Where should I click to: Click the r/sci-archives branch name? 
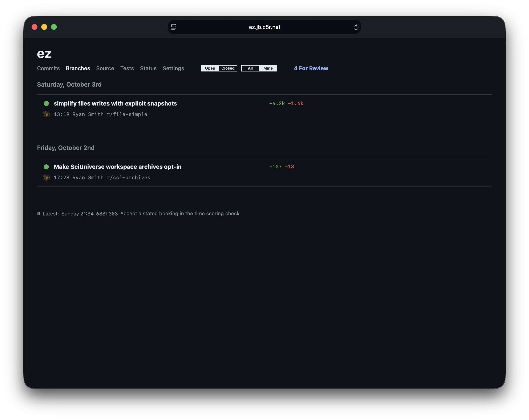click(x=128, y=177)
